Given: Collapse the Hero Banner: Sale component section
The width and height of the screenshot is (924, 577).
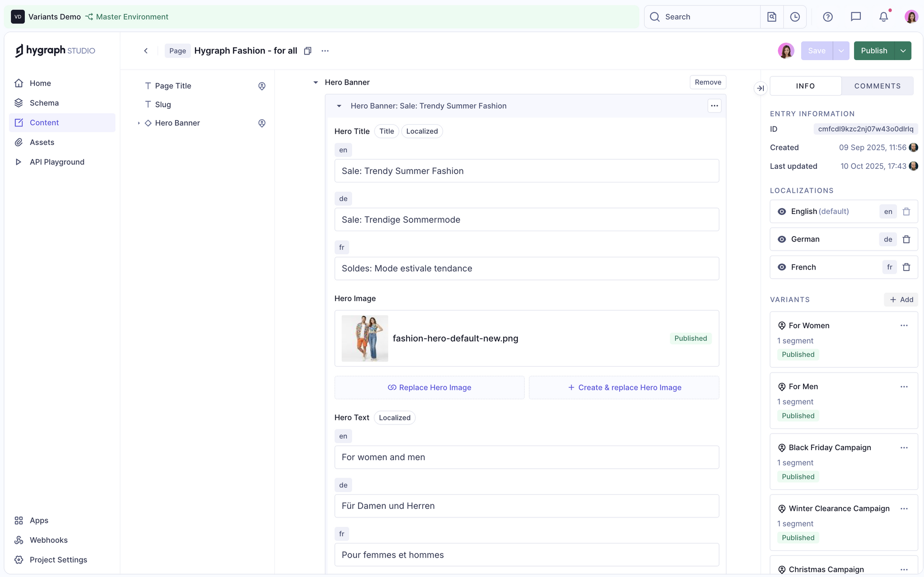Looking at the screenshot, I should point(339,106).
